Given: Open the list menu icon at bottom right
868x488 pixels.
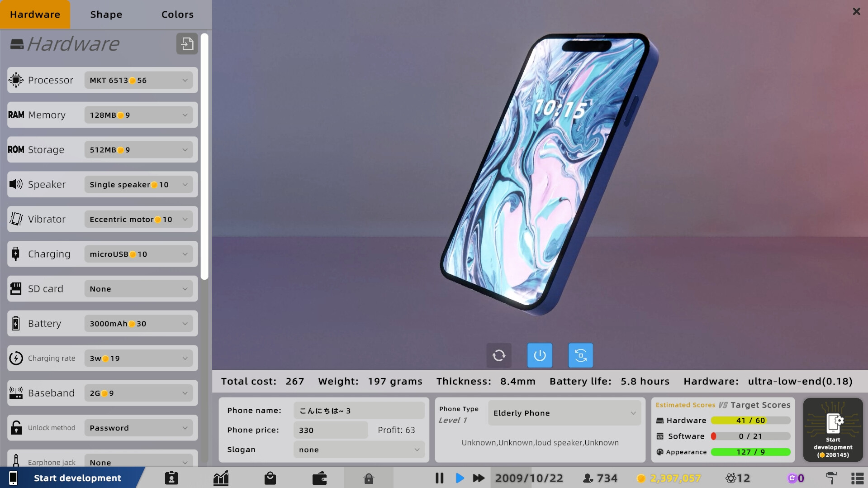Looking at the screenshot, I should (857, 478).
